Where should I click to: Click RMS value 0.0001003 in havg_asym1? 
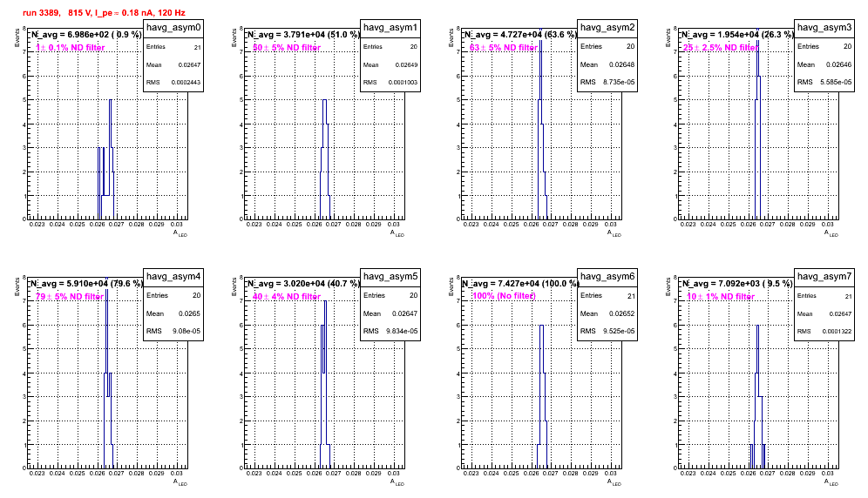pyautogui.click(x=403, y=83)
